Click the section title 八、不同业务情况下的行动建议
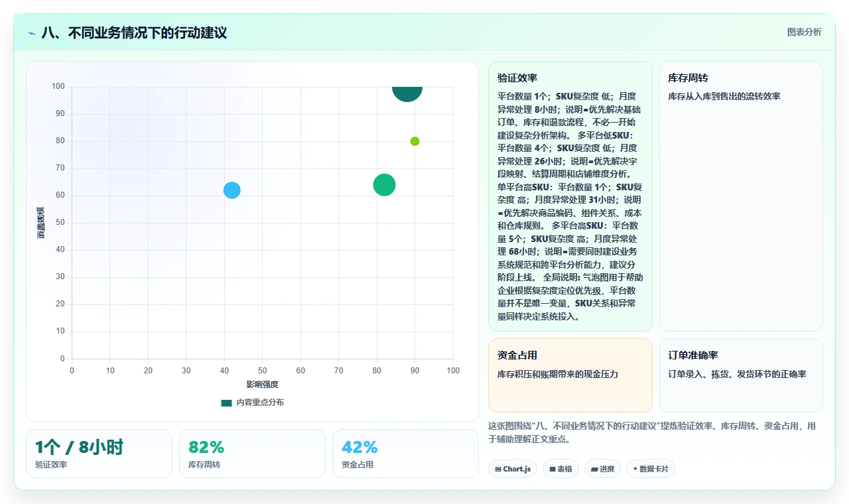849x504 pixels. 134,32
